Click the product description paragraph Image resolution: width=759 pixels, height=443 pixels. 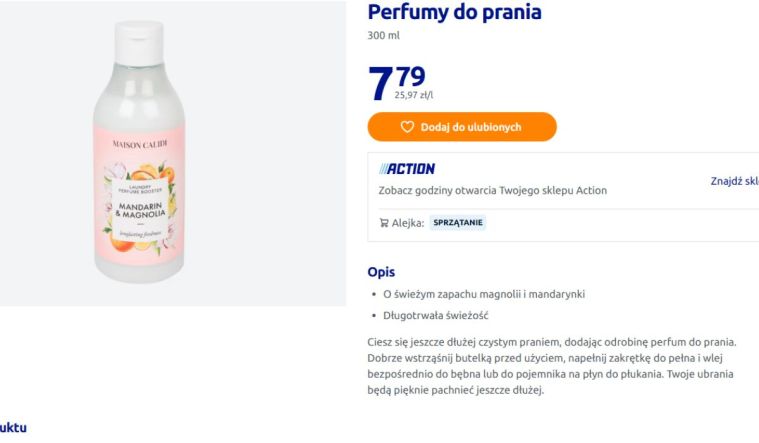[552, 366]
